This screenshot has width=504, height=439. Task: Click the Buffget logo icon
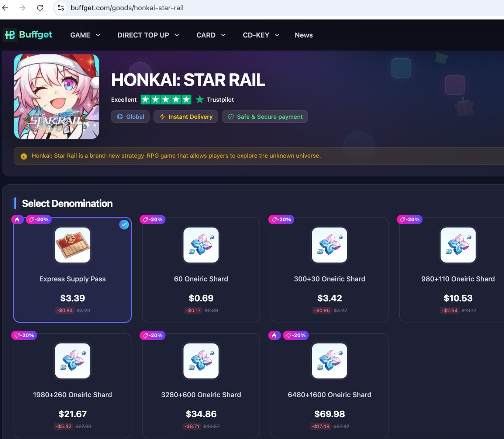(x=10, y=35)
